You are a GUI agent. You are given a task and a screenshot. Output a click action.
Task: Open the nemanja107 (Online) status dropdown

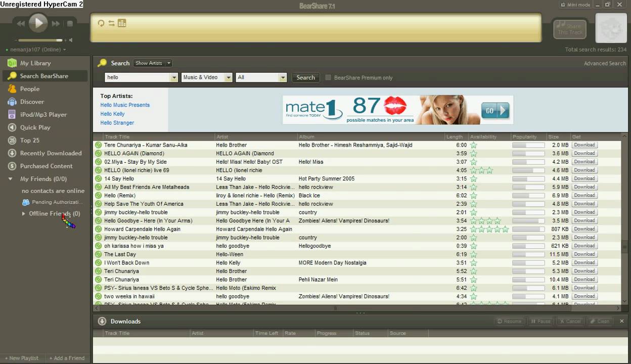pos(37,50)
